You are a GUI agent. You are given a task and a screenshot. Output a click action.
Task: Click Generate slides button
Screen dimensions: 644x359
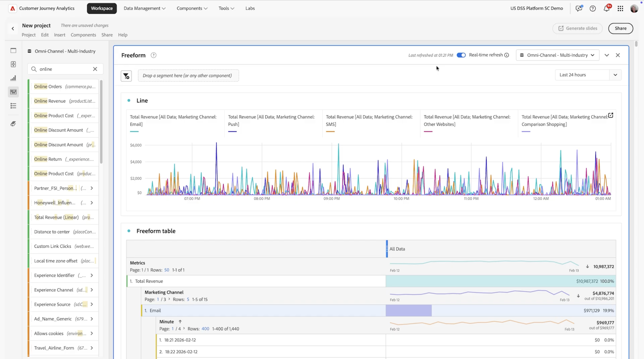point(578,28)
